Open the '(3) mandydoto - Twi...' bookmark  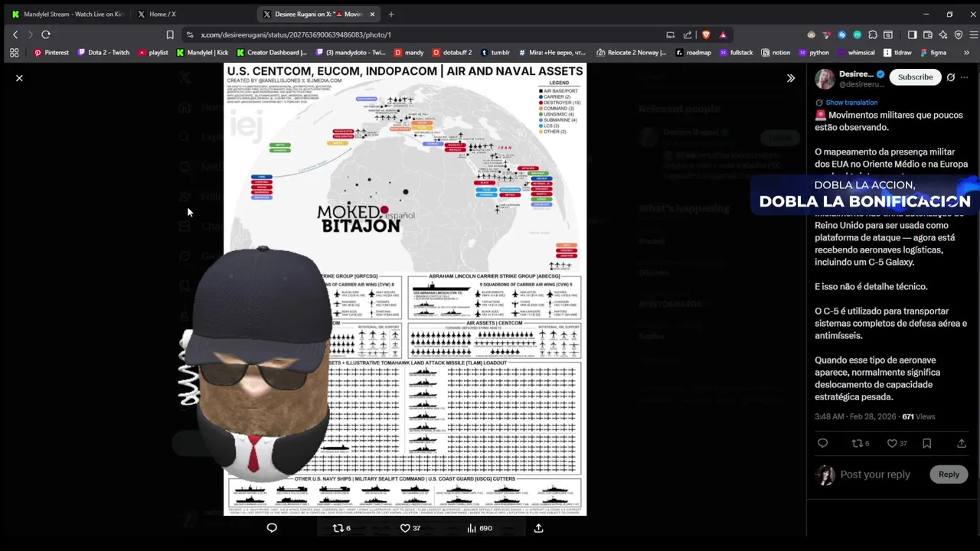point(351,53)
